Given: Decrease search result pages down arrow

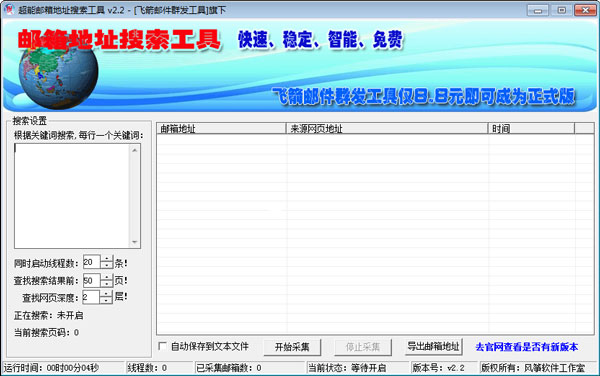Looking at the screenshot, I should coord(107,283).
